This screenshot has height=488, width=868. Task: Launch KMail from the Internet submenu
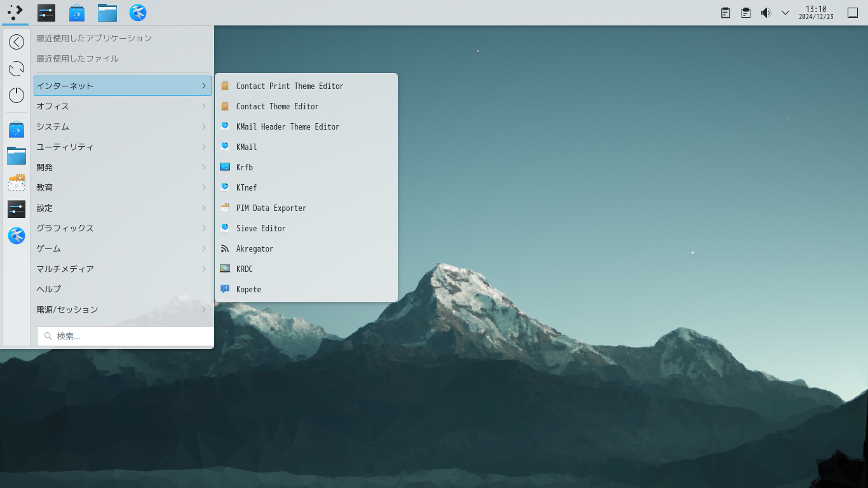247,147
